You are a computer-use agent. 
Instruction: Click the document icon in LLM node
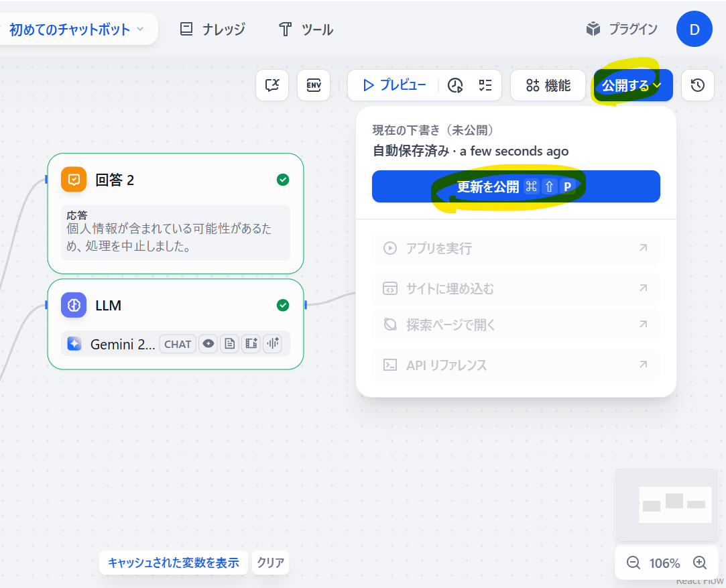(x=230, y=343)
